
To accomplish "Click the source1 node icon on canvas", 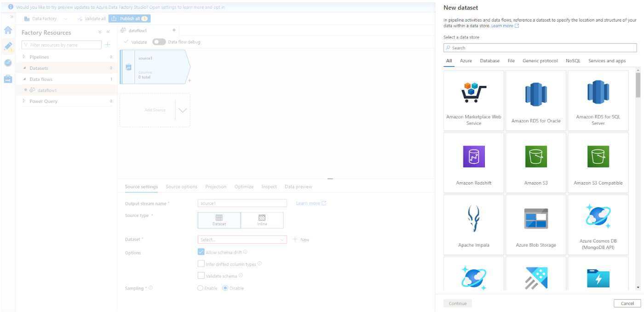I will point(129,67).
